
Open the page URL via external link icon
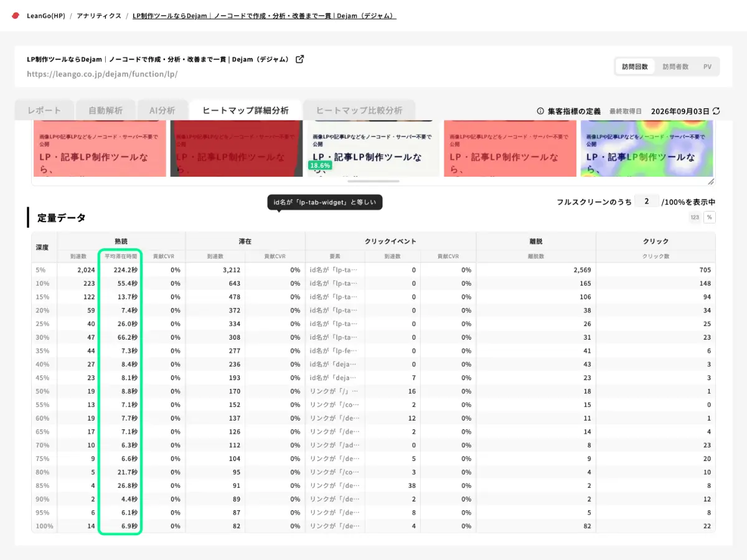coord(300,59)
